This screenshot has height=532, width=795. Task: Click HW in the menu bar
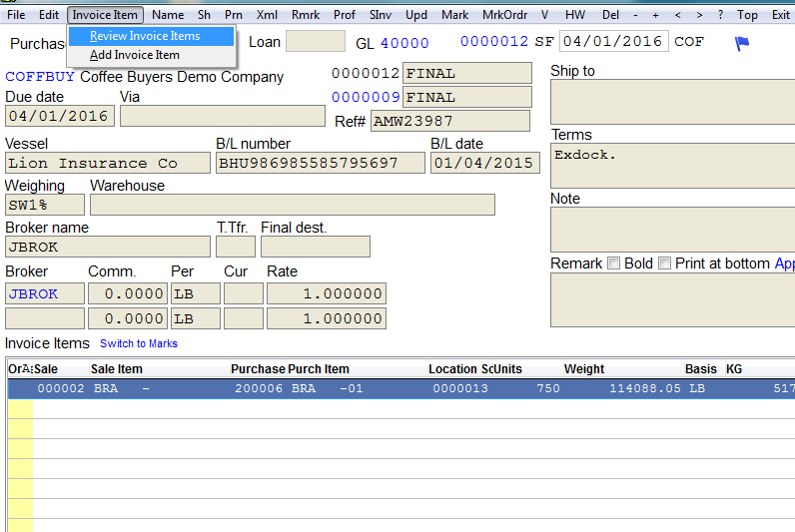(x=575, y=15)
